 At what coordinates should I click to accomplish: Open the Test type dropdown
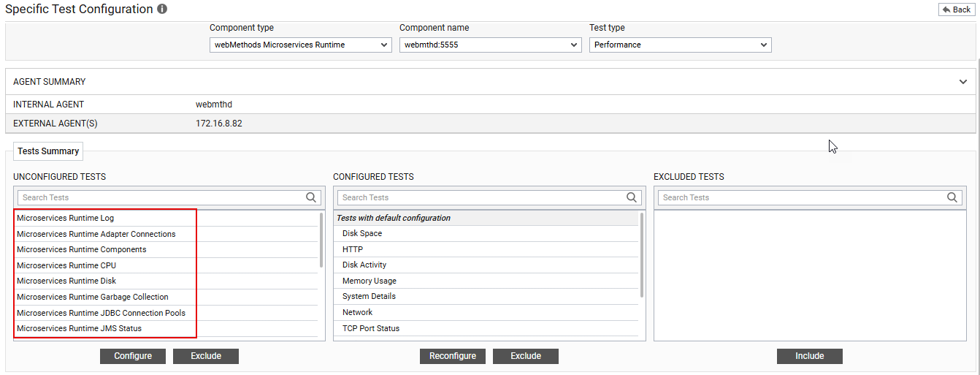pyautogui.click(x=680, y=45)
